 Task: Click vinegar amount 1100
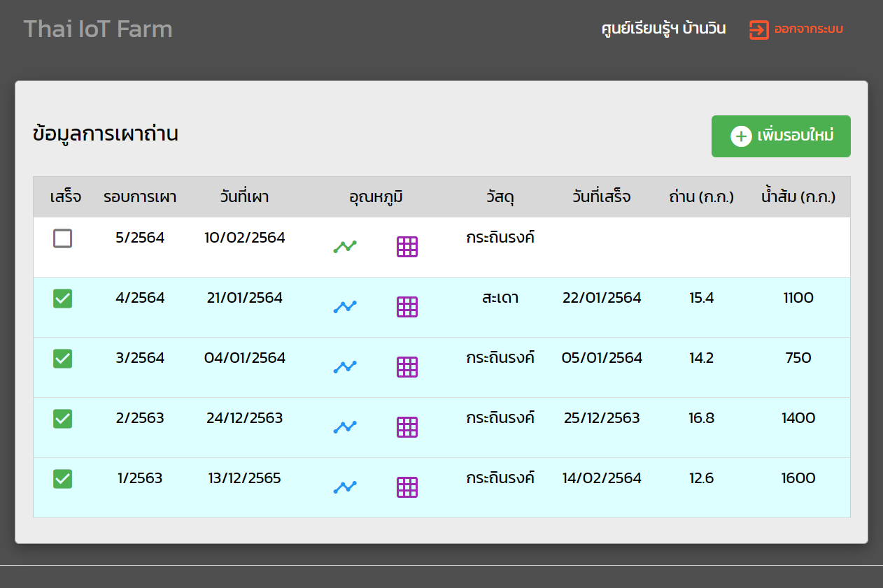(798, 298)
